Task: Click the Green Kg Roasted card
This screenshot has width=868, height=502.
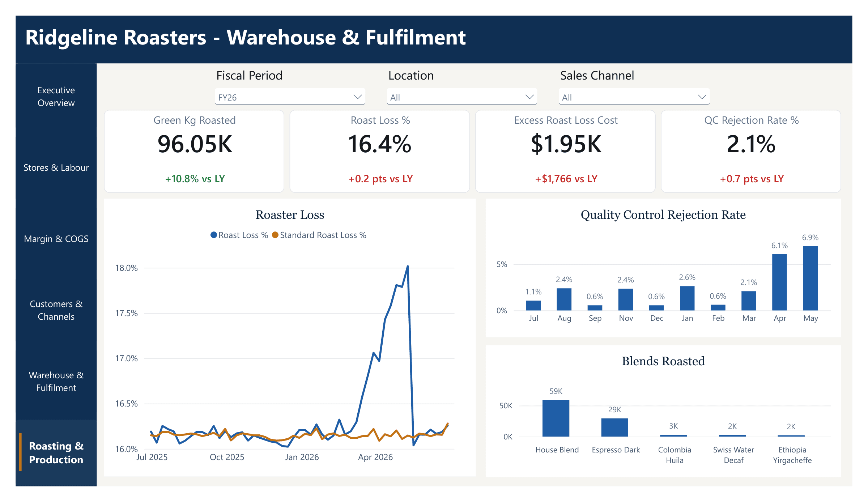Action: click(194, 151)
